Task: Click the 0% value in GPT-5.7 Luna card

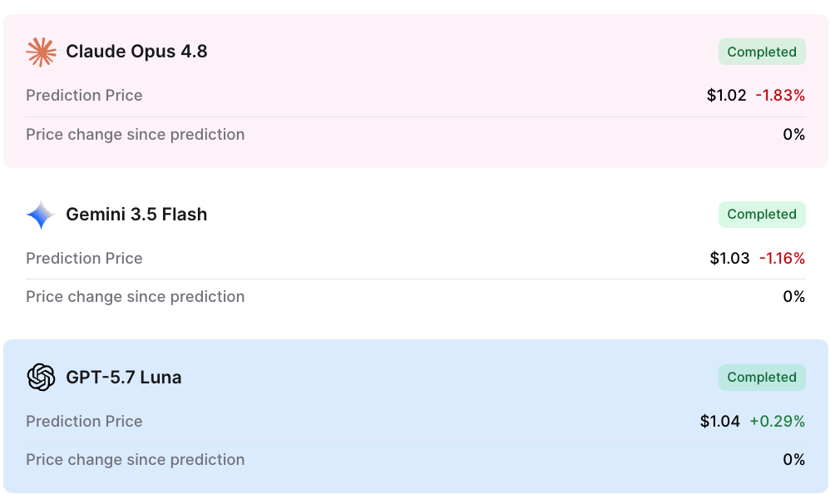Action: tap(794, 460)
